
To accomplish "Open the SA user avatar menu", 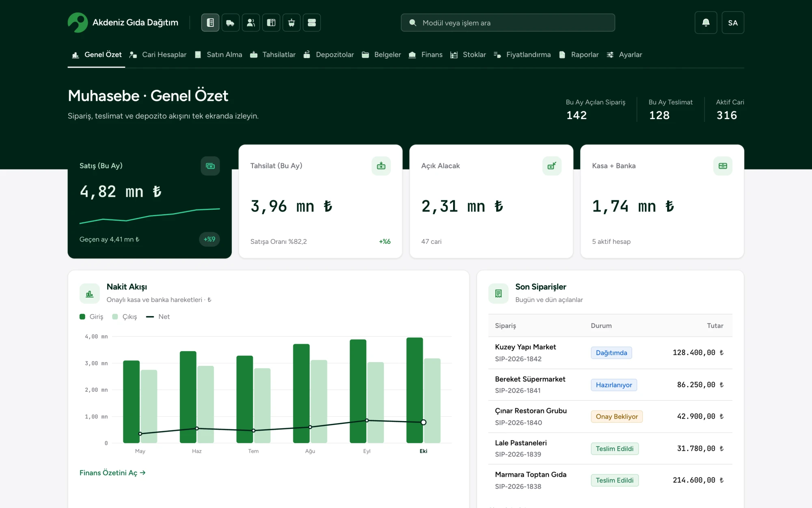I will pyautogui.click(x=733, y=23).
